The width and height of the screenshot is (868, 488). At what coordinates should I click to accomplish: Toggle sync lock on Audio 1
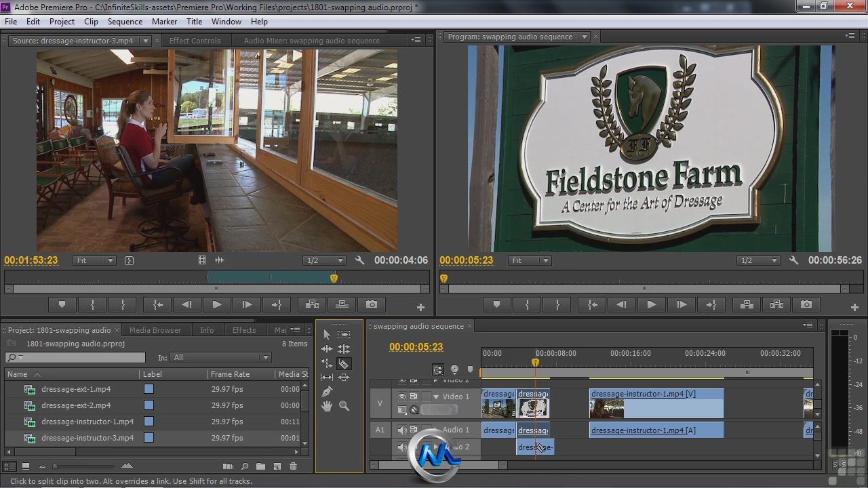pyautogui.click(x=413, y=430)
